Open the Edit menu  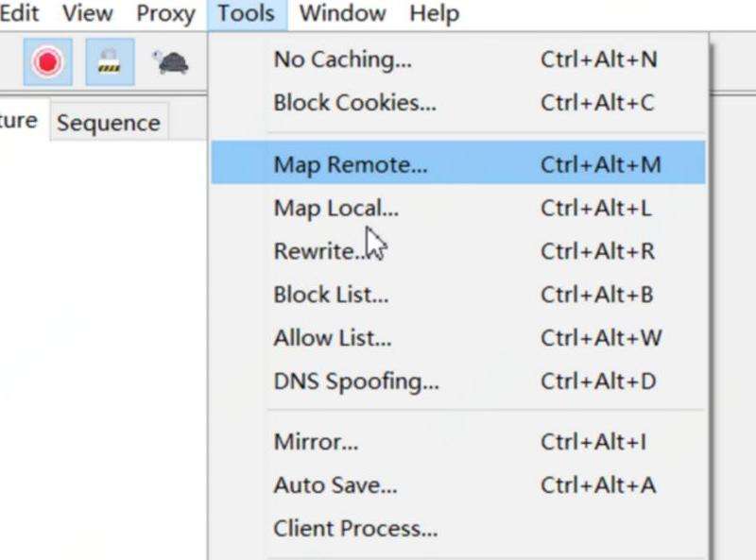[x=19, y=13]
